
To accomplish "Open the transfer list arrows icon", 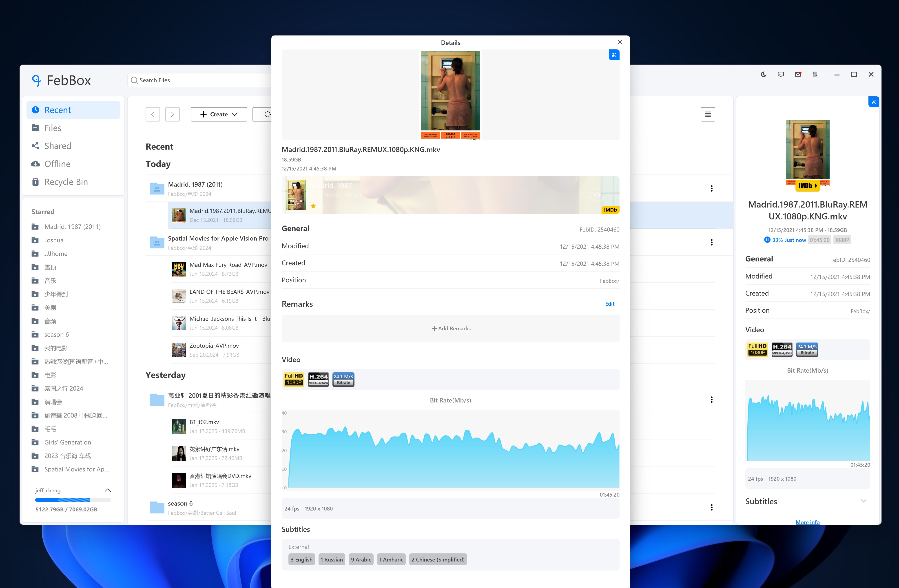I will point(815,74).
